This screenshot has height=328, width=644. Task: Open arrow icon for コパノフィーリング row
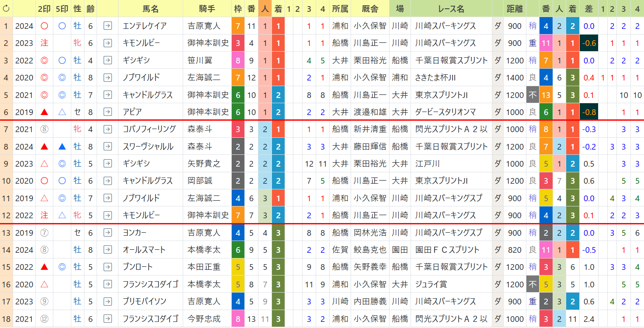pyautogui.click(x=107, y=129)
